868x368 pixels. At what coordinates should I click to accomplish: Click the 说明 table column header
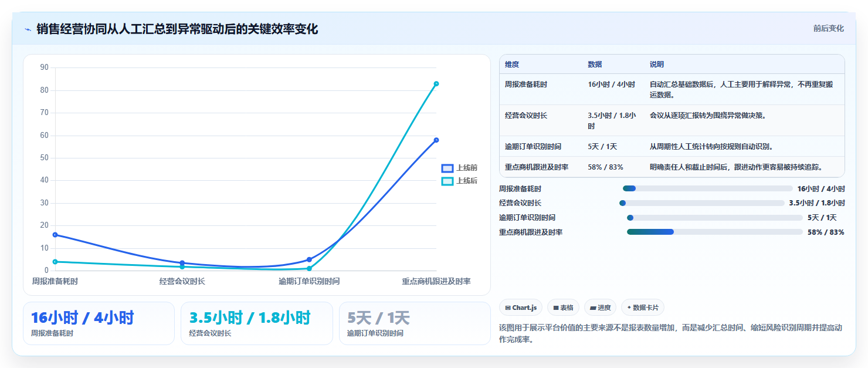[x=657, y=65]
